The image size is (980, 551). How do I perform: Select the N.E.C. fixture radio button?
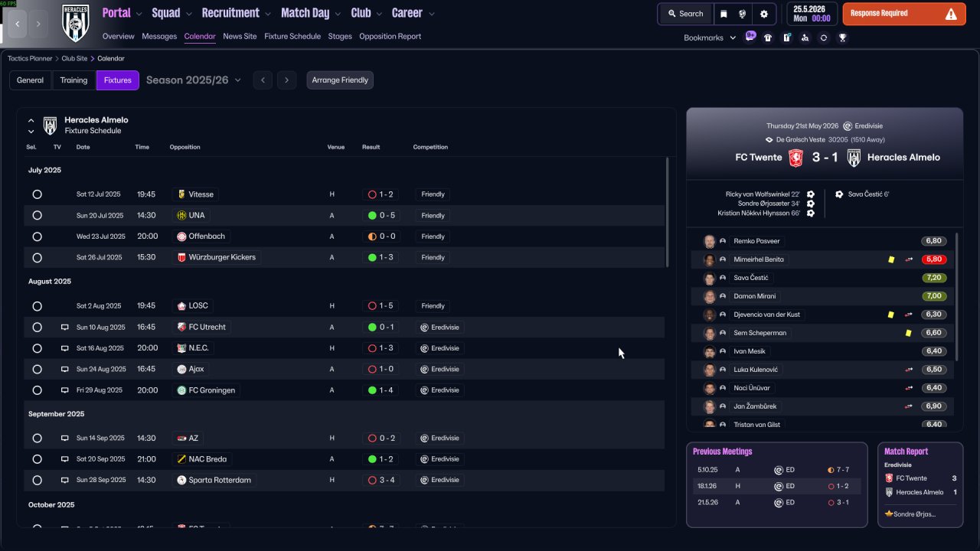[37, 348]
